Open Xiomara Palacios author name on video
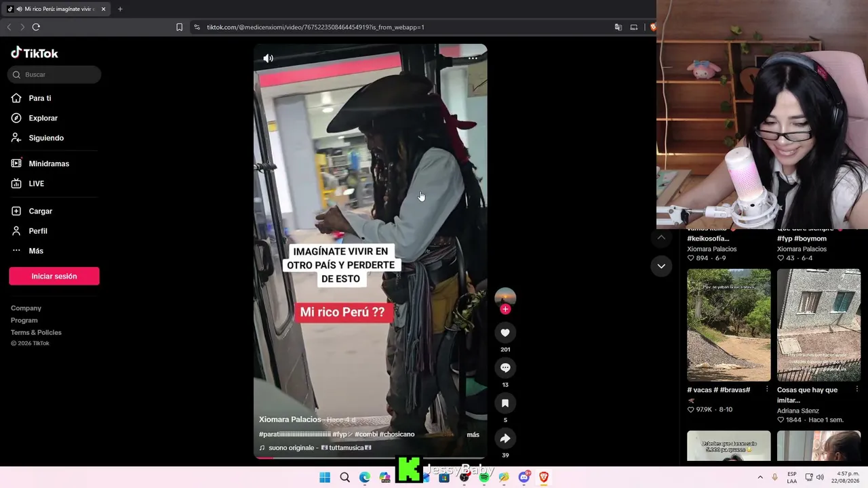Screen dimensions: 868x488 [x=290, y=420]
